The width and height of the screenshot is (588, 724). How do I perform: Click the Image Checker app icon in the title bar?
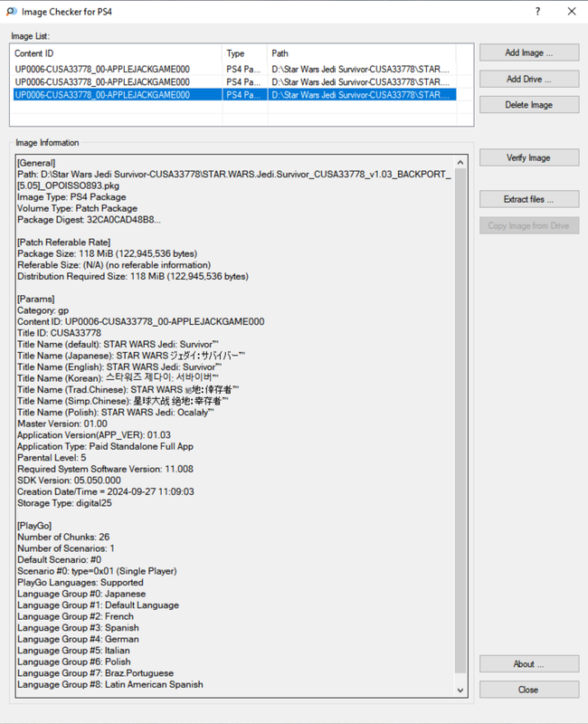pos(12,12)
